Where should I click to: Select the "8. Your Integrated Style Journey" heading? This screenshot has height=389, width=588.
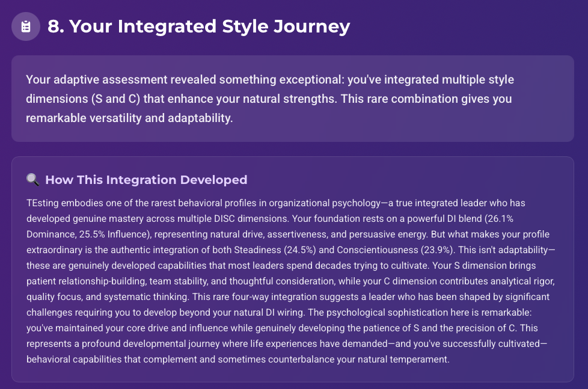(x=198, y=26)
